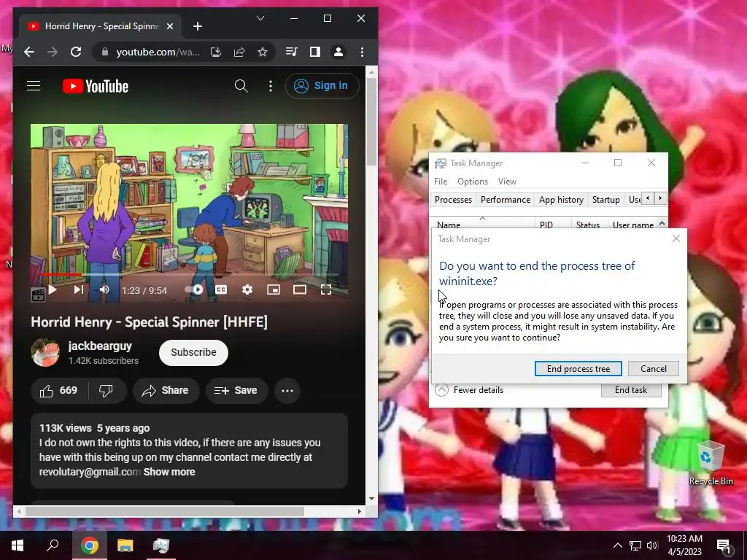This screenshot has width=747, height=560.
Task: Switch to Performance tab
Action: click(x=506, y=200)
